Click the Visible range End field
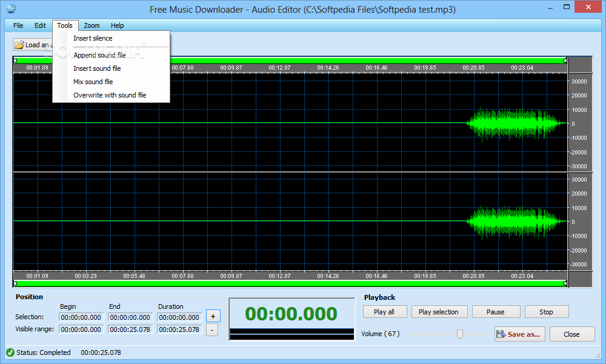Image resolution: width=606 pixels, height=364 pixels. (x=130, y=329)
